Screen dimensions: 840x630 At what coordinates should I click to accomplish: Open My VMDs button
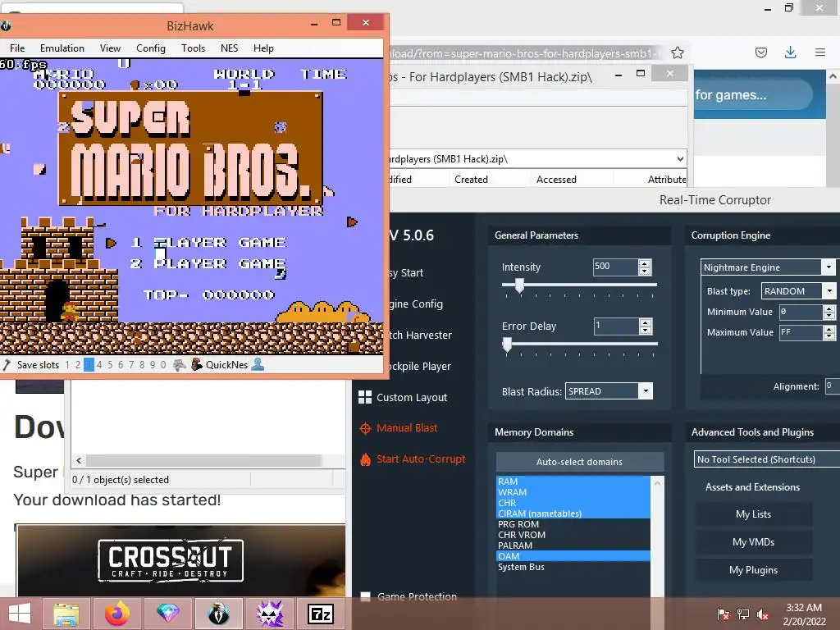753,541
